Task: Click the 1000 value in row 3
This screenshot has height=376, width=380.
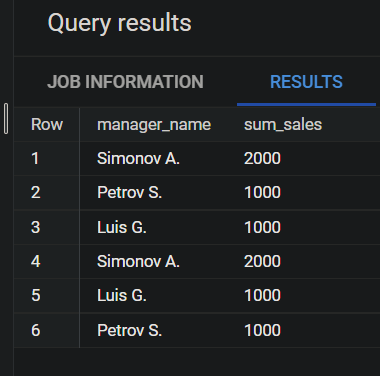Action: (262, 227)
